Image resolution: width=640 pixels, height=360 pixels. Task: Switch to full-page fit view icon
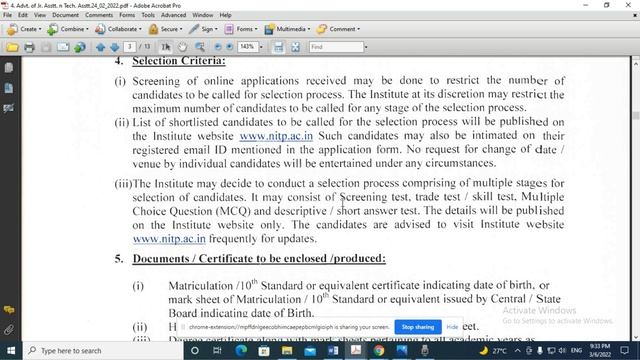[x=296, y=47]
